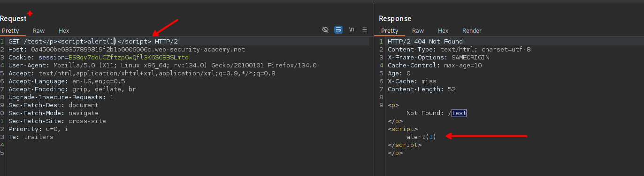Click the closing </script> tag in the response
This screenshot has height=176, width=644.
tap(405, 145)
